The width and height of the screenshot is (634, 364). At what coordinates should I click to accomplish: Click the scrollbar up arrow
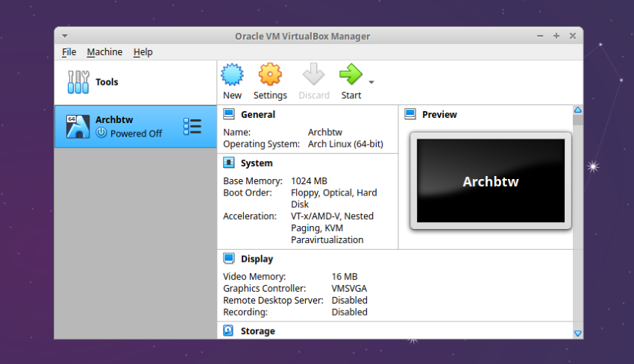(x=577, y=110)
